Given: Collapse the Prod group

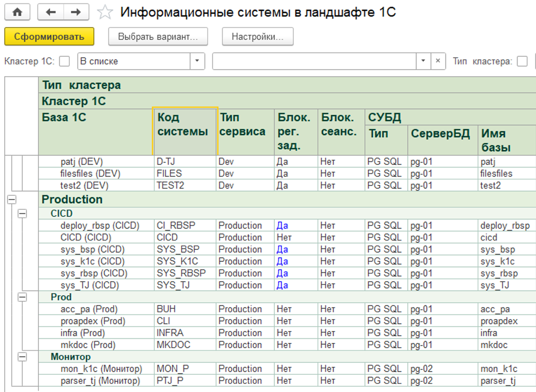Looking at the screenshot, I should pyautogui.click(x=23, y=297).
